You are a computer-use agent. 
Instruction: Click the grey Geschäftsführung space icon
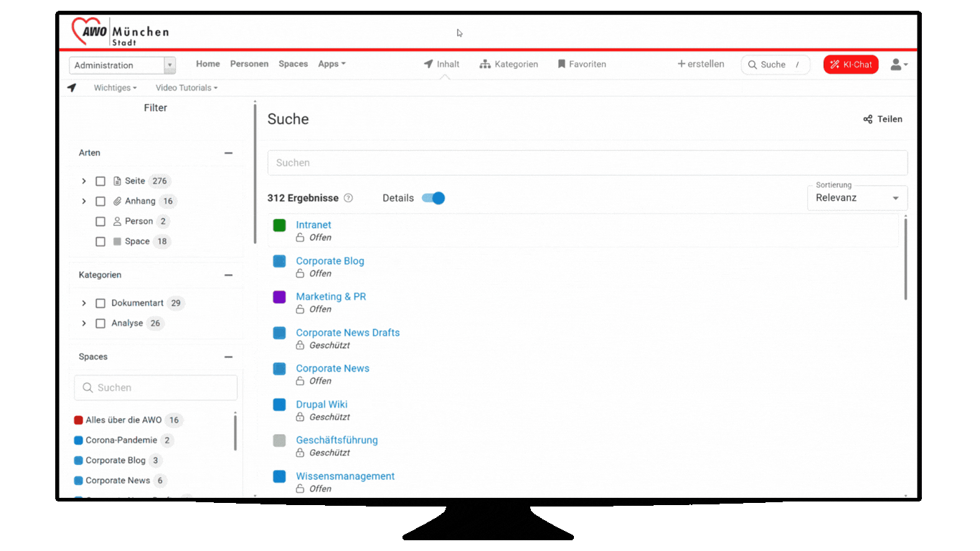coord(280,441)
